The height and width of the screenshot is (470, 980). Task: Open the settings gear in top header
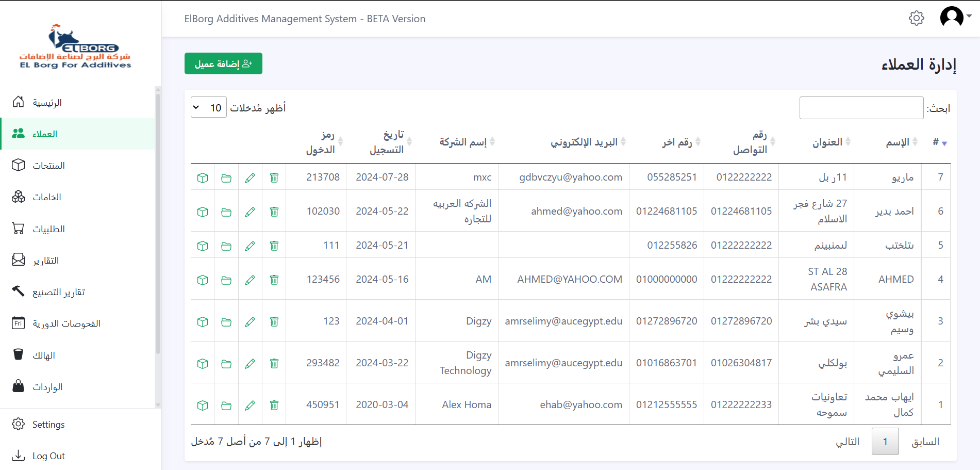pyautogui.click(x=916, y=19)
